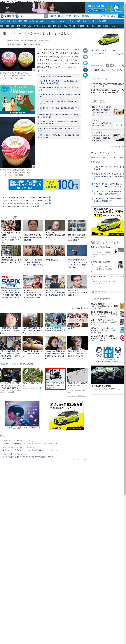Print the article using the printer icon
This screenshot has height=644, width=126.
click(x=85, y=57)
